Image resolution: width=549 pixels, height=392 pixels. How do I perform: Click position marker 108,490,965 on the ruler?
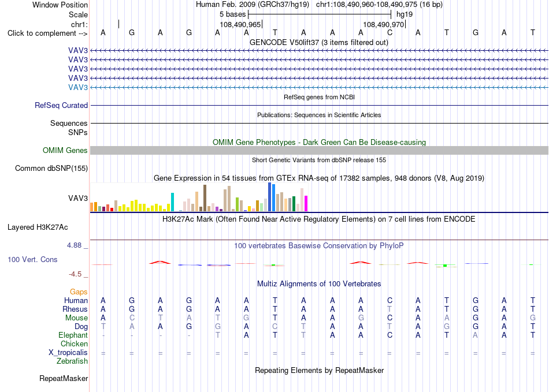click(240, 24)
